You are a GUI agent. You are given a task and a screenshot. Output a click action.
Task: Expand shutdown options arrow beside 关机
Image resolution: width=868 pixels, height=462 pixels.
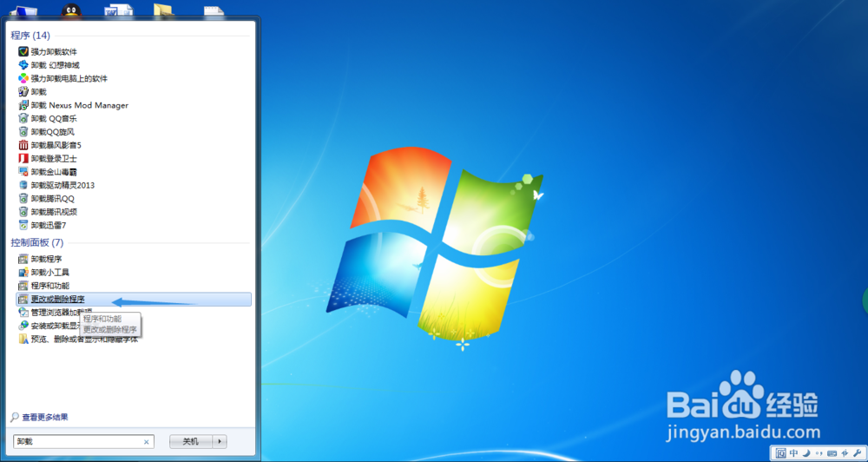(220, 441)
